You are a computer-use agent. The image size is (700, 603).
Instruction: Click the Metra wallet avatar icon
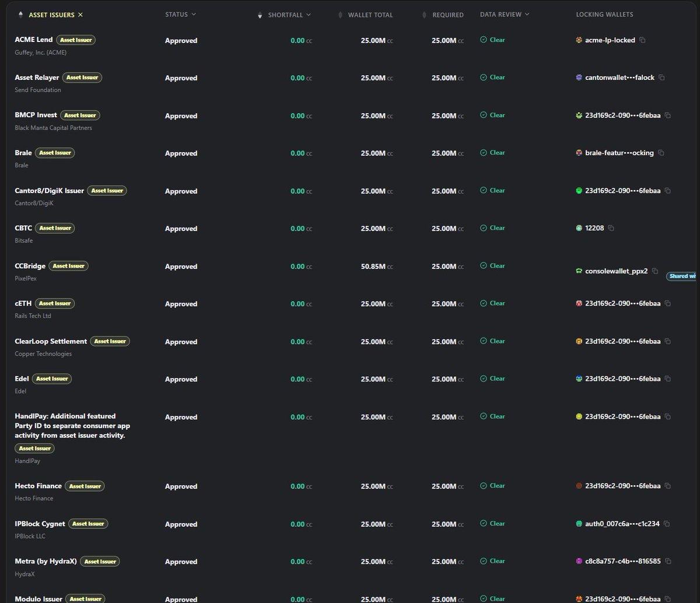(579, 561)
